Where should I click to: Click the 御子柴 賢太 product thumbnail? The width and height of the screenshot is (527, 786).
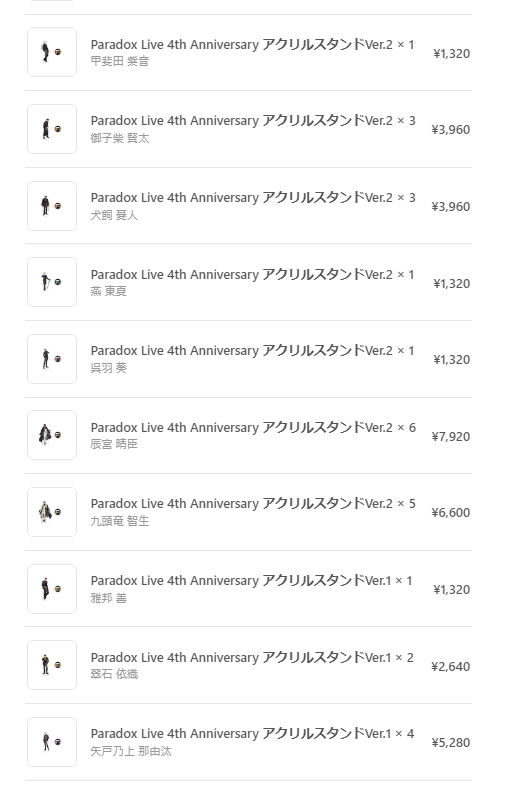pyautogui.click(x=52, y=129)
